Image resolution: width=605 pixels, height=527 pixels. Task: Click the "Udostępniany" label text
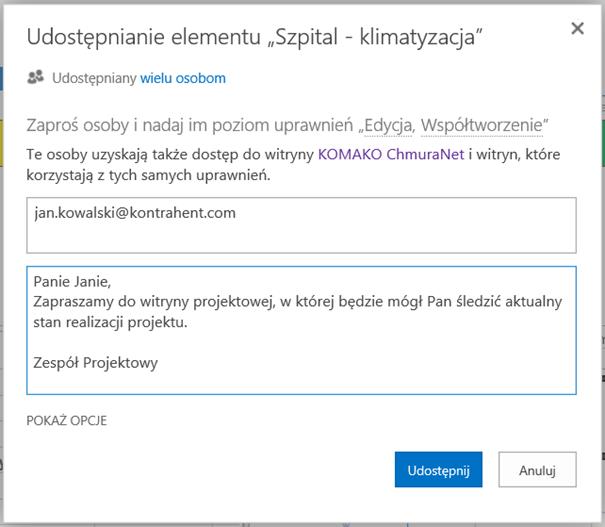(94, 78)
